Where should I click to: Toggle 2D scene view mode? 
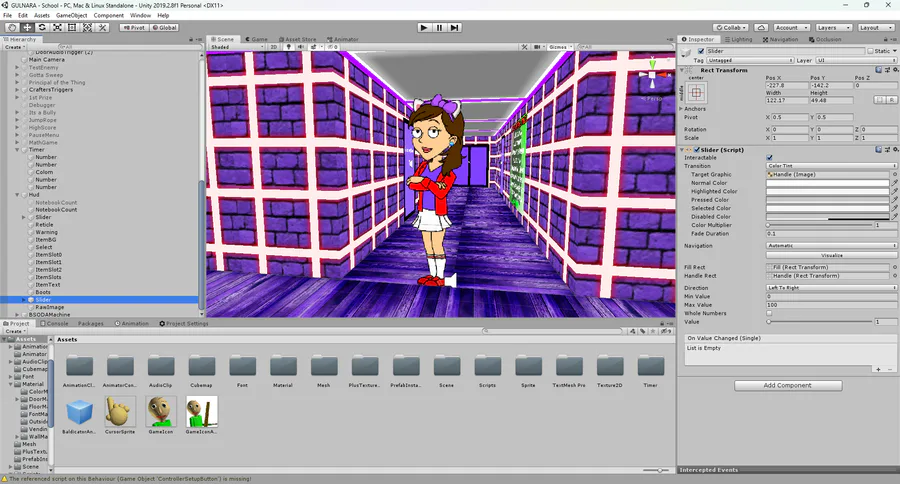click(x=274, y=47)
